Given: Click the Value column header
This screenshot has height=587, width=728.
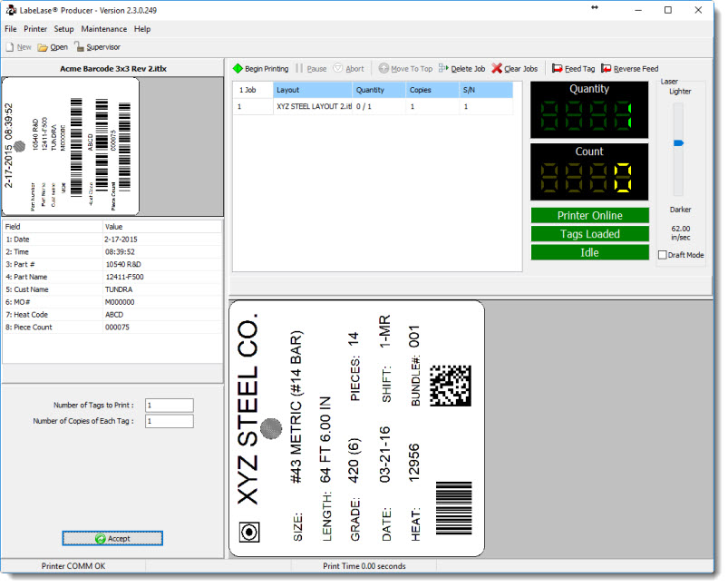Looking at the screenshot, I should pyautogui.click(x=162, y=227).
